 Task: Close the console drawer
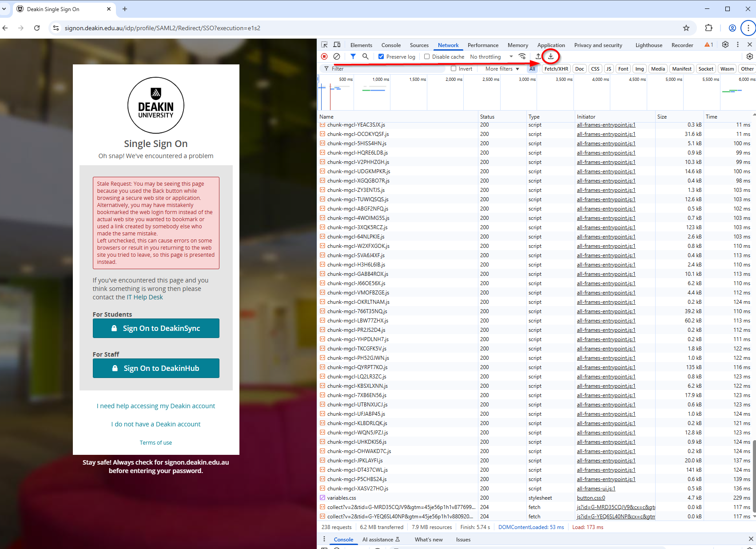click(x=751, y=539)
